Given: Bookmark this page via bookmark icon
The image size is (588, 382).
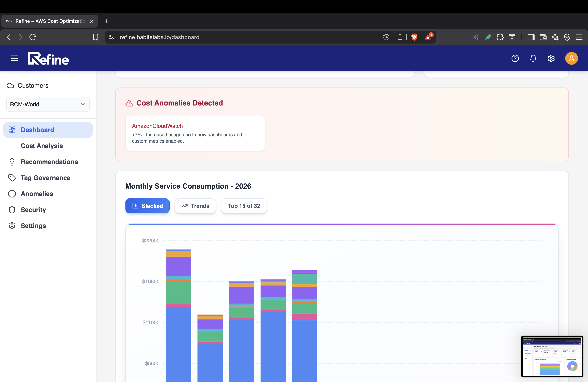Looking at the screenshot, I should [x=95, y=37].
